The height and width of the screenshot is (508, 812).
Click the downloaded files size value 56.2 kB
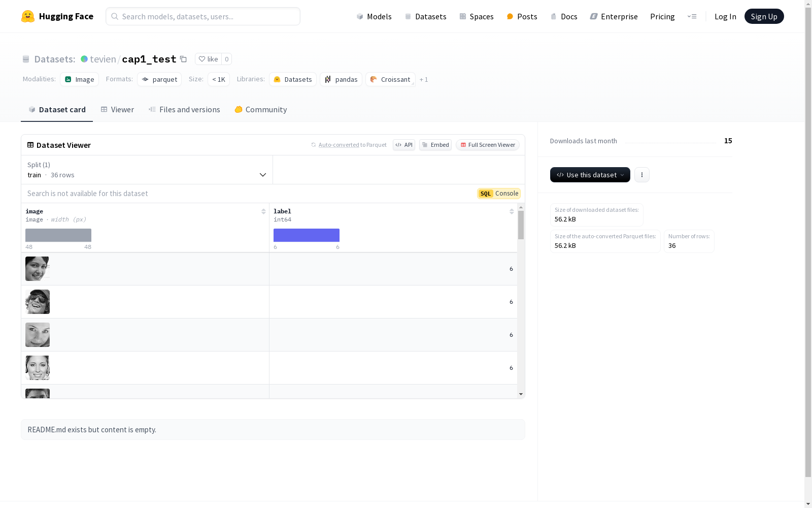click(x=565, y=219)
